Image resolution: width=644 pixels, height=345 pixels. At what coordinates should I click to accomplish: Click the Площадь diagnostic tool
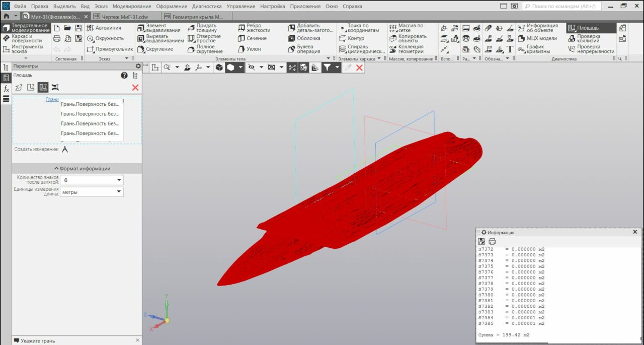pyautogui.click(x=591, y=28)
